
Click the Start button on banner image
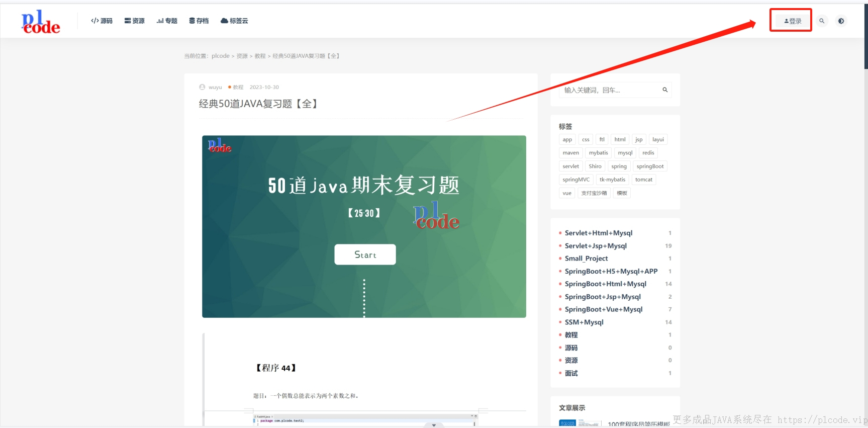coord(365,254)
